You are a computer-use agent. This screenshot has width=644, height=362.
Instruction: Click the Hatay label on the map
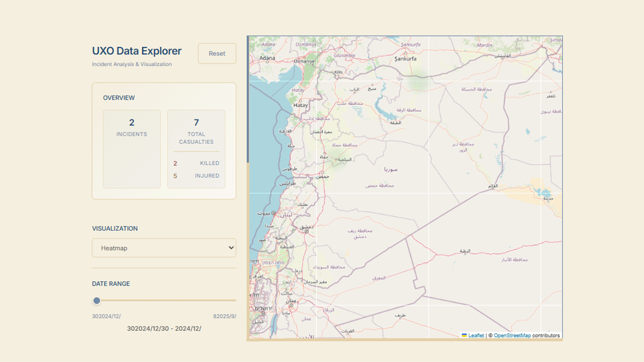point(300,105)
